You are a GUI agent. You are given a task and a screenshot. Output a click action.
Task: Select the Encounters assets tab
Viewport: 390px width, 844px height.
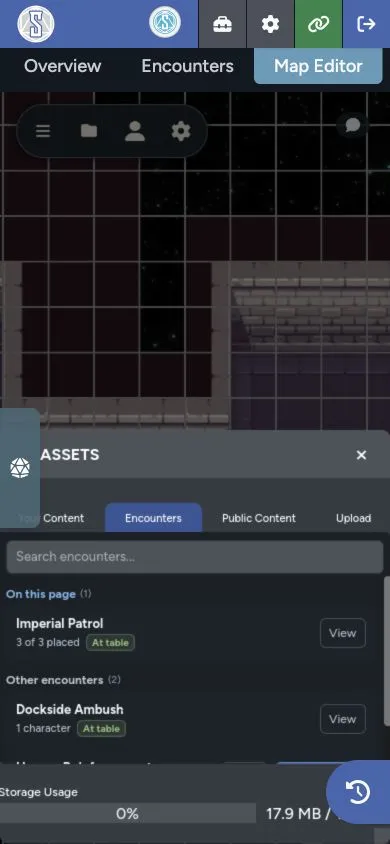tap(153, 518)
